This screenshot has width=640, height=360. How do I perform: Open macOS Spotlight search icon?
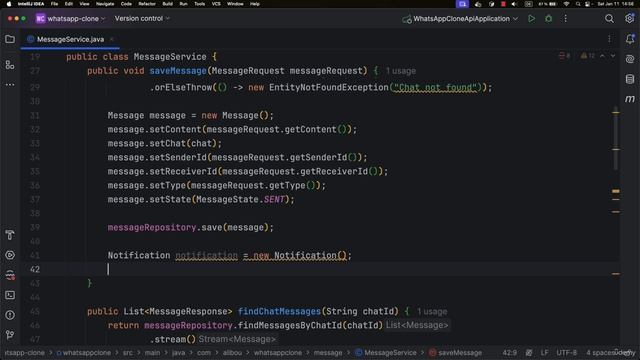(578, 4)
